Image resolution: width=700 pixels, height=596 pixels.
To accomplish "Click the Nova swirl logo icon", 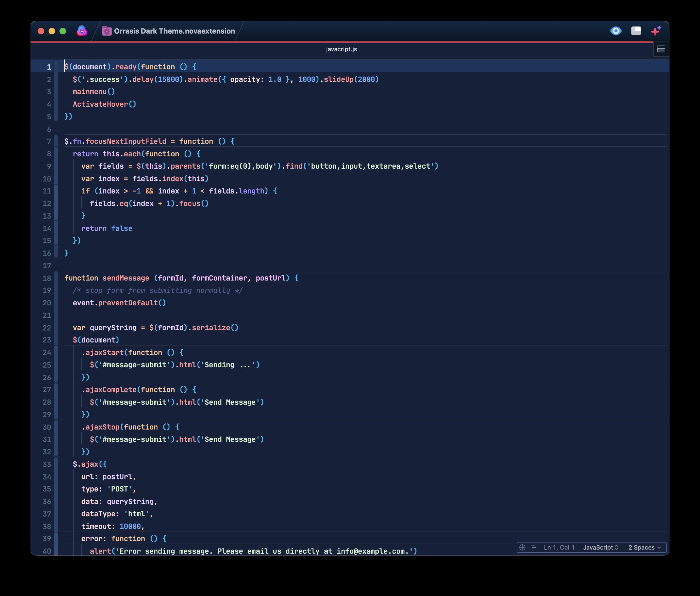I will (x=82, y=31).
